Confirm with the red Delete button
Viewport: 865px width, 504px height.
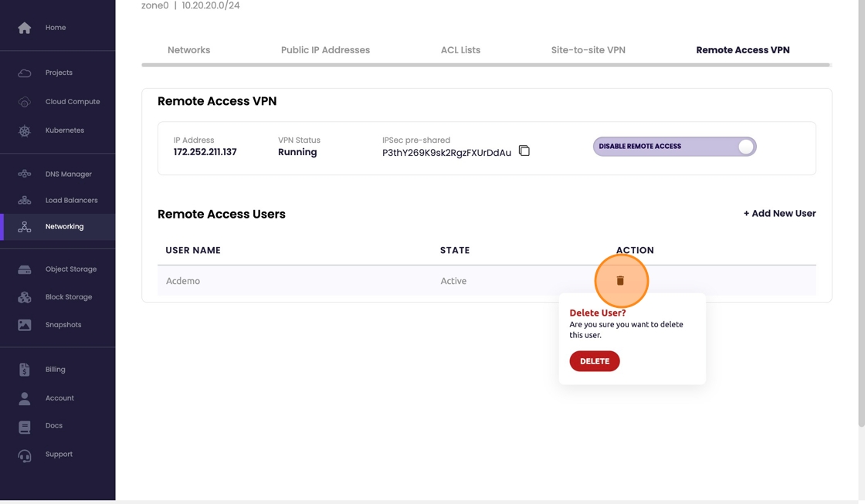tap(594, 361)
